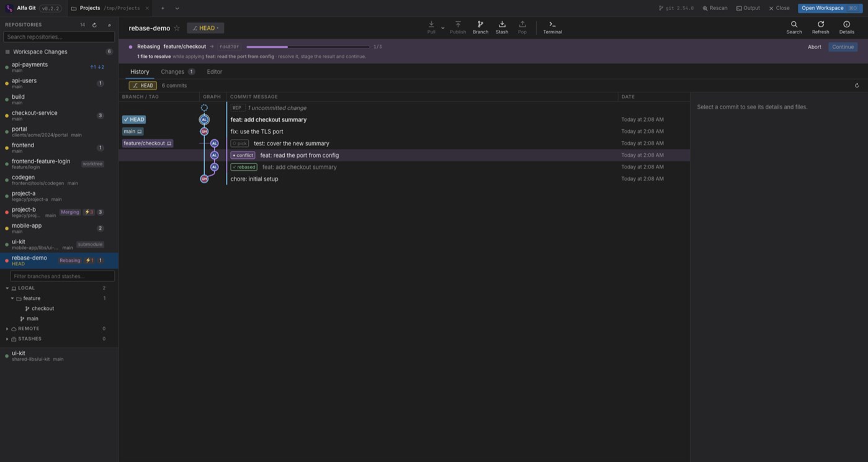Collapse the LOCAL branches section

tap(7, 288)
